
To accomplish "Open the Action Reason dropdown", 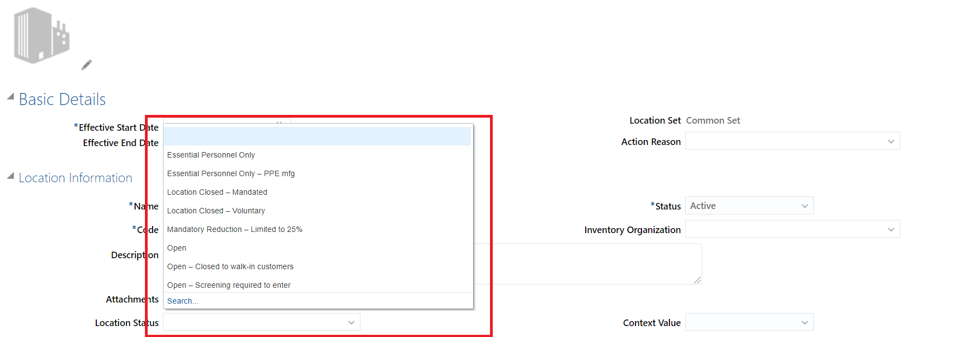I will click(x=890, y=142).
